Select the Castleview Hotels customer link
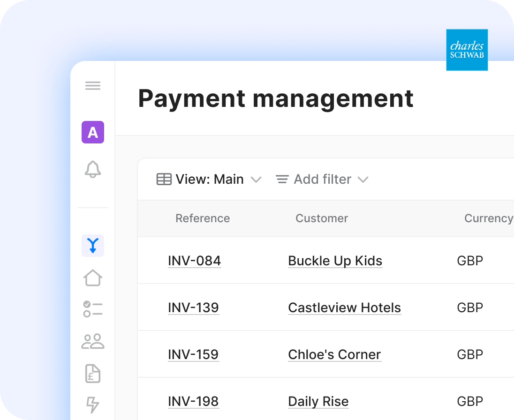Screen dimensions: 514x420 click(x=344, y=307)
